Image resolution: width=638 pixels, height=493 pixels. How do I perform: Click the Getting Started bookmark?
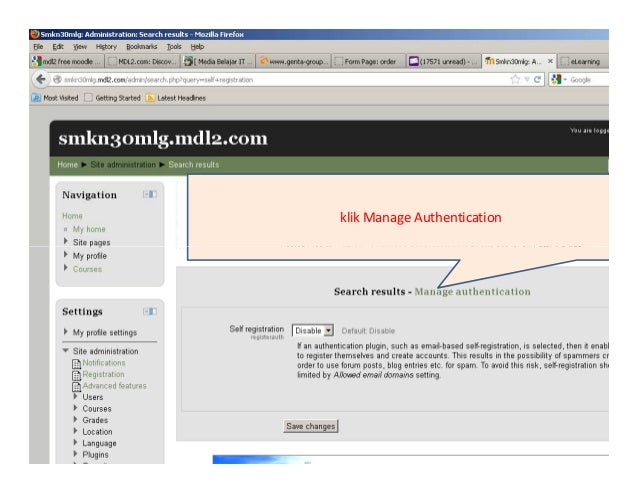(113, 98)
